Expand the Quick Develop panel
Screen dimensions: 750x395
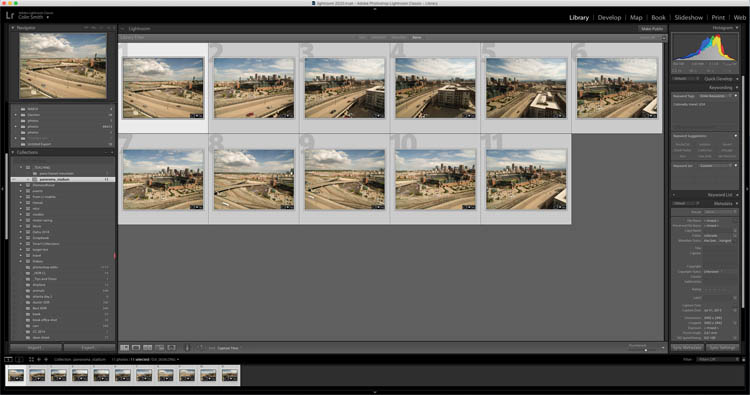(x=737, y=78)
